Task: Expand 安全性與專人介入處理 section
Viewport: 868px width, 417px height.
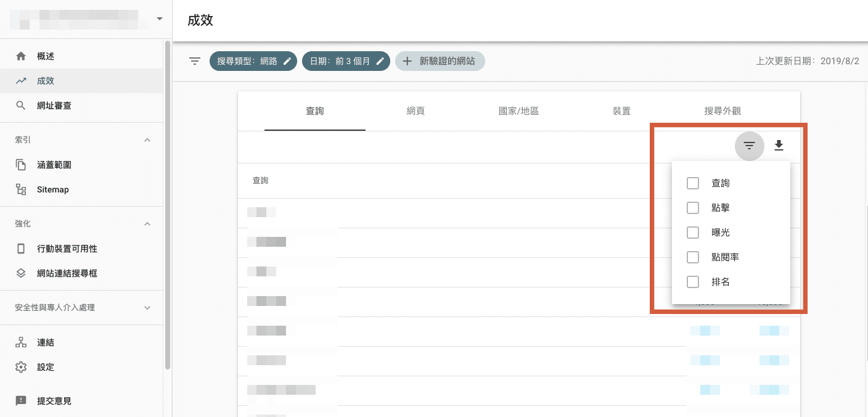Action: tap(147, 307)
